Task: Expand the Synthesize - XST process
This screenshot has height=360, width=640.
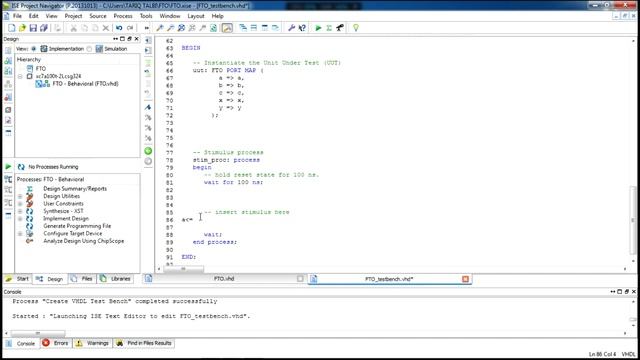Action: (20, 211)
